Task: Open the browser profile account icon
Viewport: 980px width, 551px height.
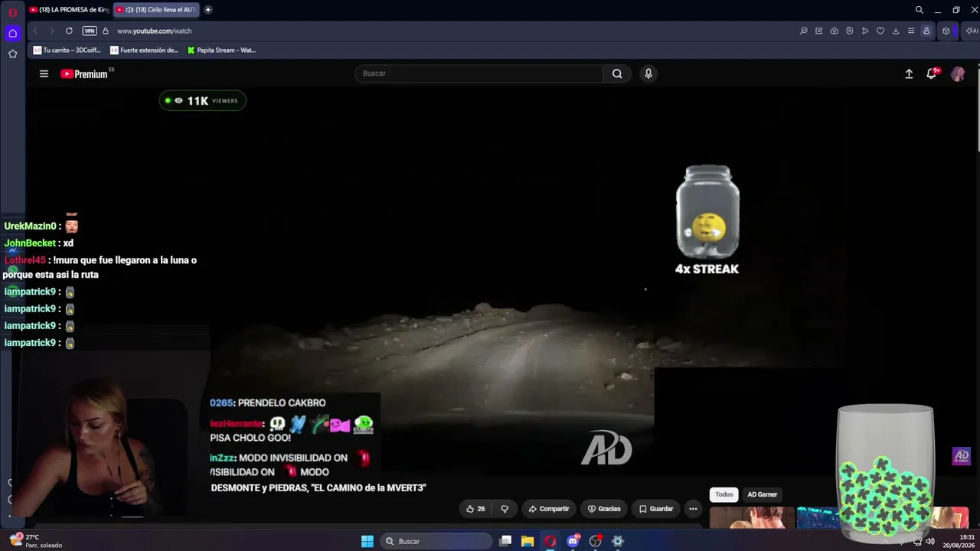Action: point(926,31)
